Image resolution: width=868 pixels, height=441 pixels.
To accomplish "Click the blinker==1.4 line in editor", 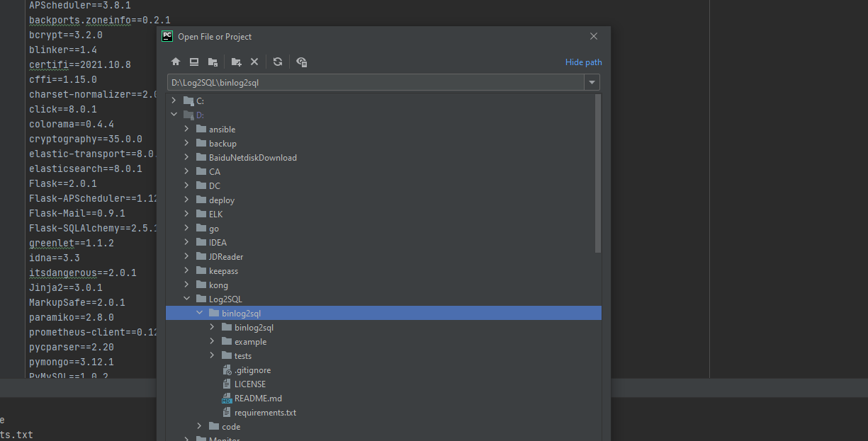I will [63, 50].
